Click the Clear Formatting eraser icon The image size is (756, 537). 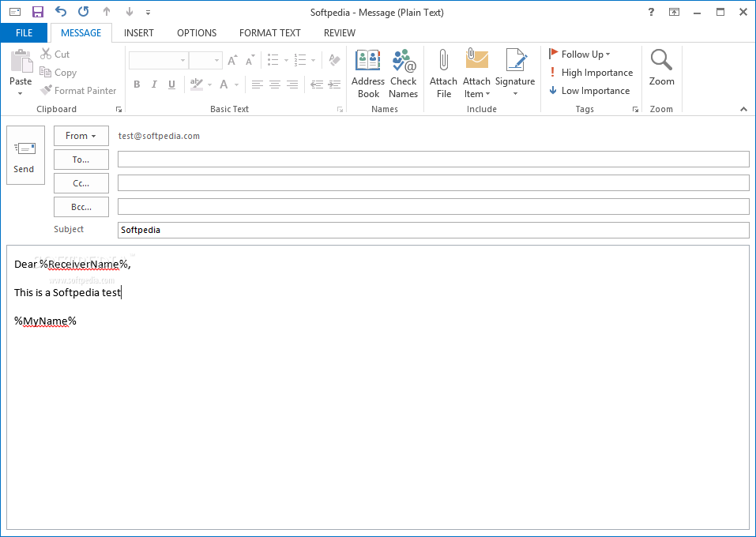click(334, 60)
